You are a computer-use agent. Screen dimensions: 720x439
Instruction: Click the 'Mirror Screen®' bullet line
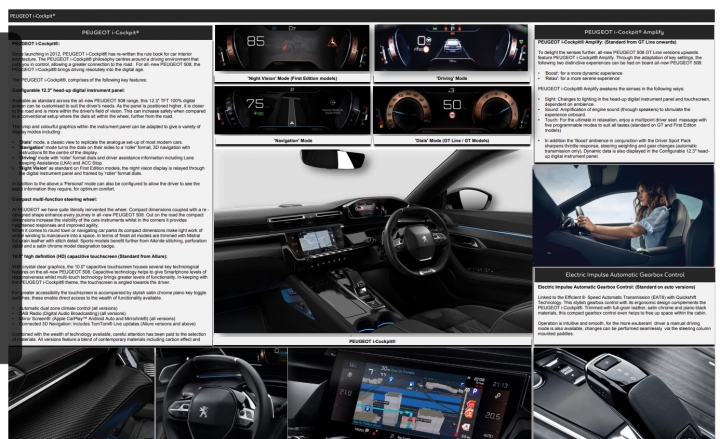click(97, 318)
